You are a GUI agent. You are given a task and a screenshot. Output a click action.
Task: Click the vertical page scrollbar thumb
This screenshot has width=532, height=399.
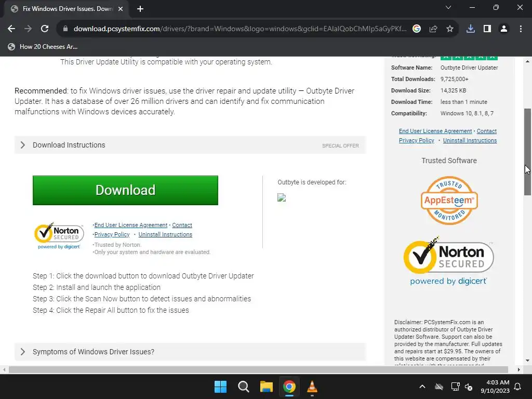coord(527,152)
